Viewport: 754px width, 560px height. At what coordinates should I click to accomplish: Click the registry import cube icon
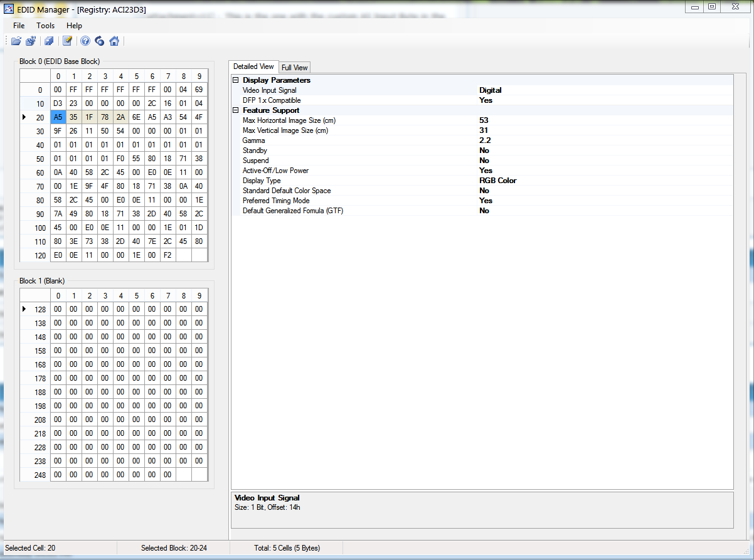30,41
